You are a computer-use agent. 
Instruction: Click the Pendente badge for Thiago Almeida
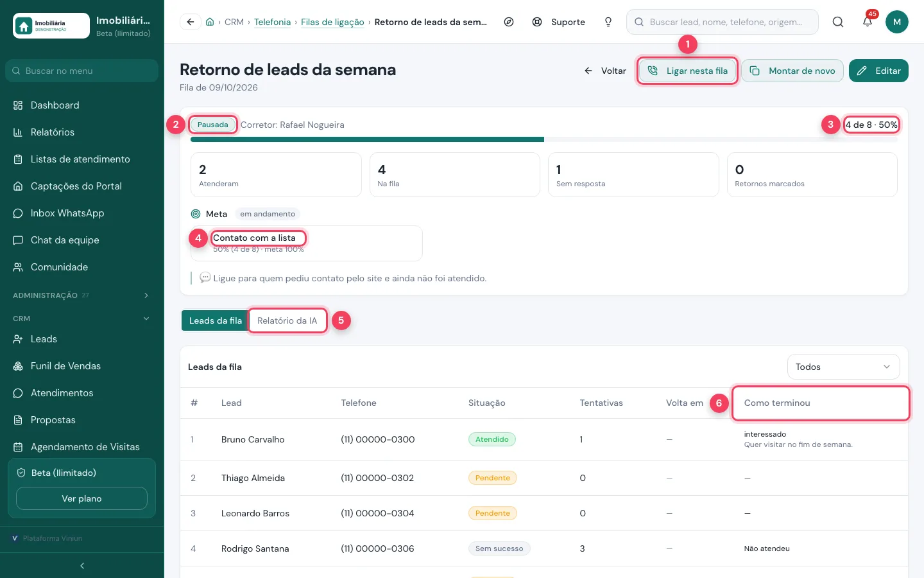coord(493,478)
